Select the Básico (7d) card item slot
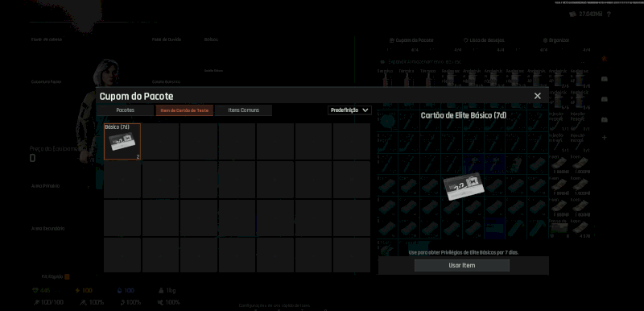The width and height of the screenshot is (644, 311). [x=122, y=141]
